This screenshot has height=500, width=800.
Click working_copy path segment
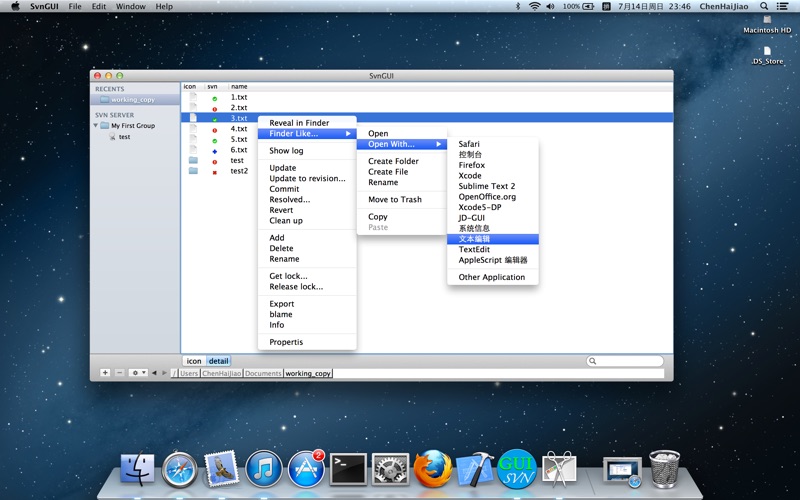click(308, 373)
